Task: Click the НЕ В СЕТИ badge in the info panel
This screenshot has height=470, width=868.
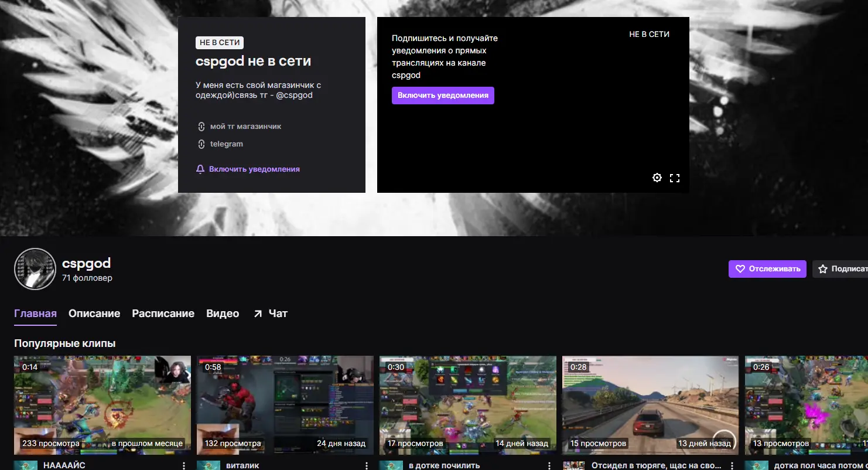Action: tap(220, 42)
